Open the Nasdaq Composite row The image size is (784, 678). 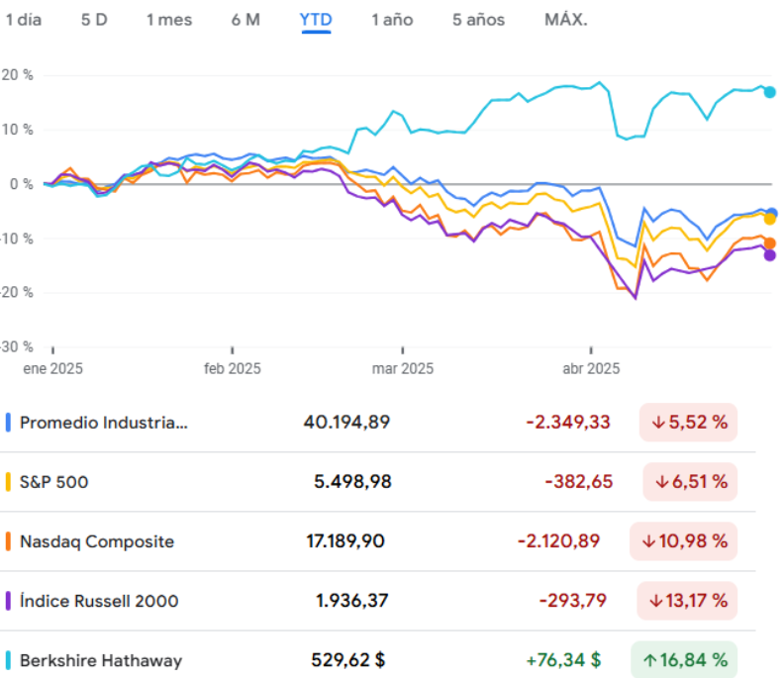(96, 541)
